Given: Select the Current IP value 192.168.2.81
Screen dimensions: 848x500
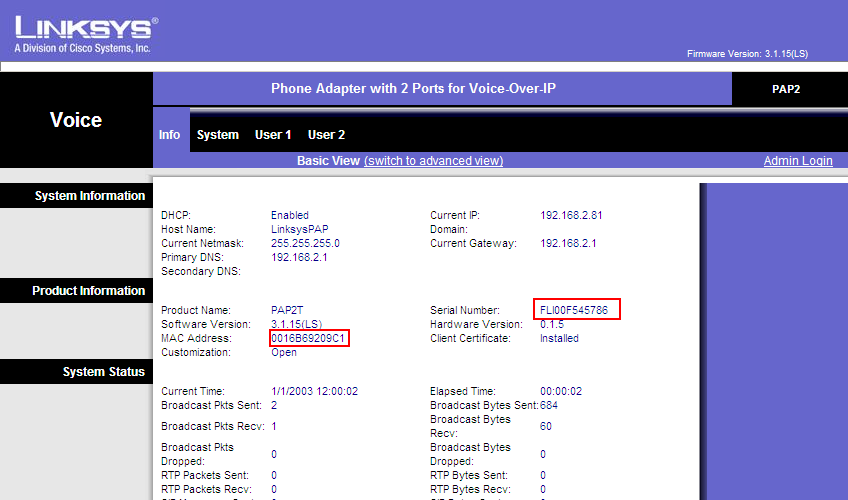Looking at the screenshot, I should pos(571,215).
